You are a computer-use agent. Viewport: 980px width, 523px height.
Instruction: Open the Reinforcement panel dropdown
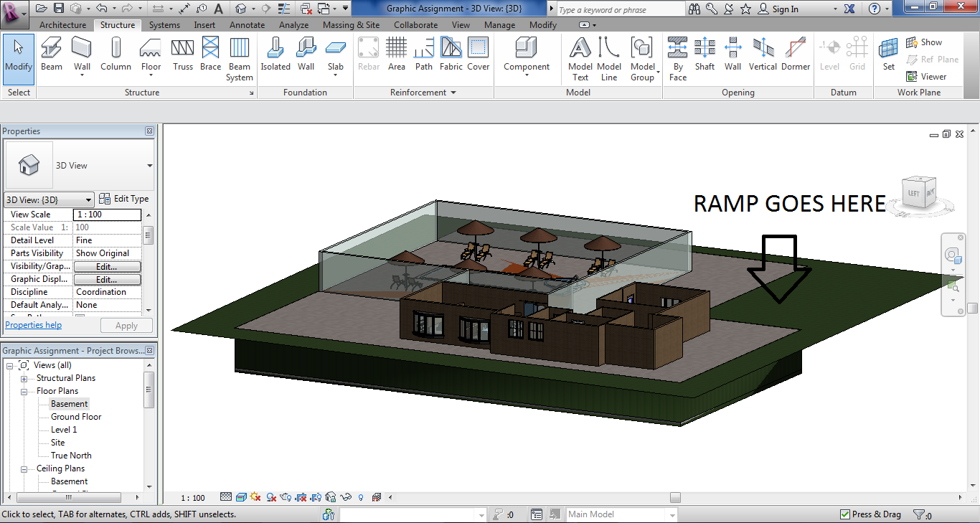[x=453, y=93]
